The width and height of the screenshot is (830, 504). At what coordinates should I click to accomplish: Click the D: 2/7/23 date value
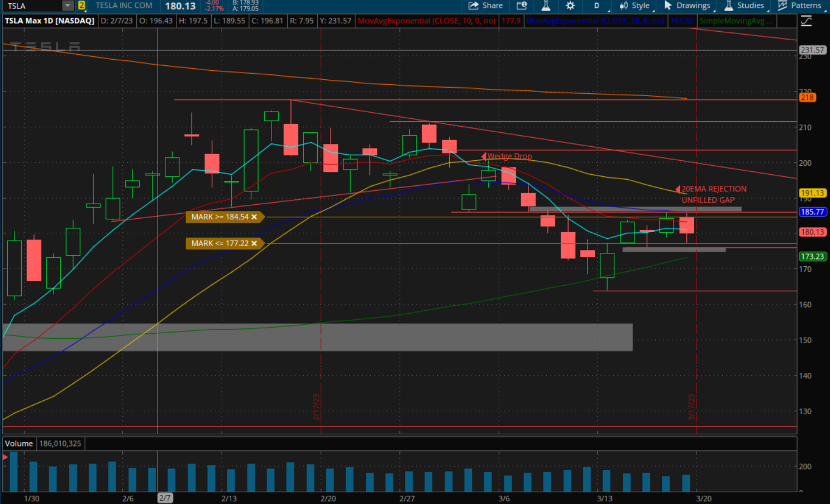(x=117, y=21)
